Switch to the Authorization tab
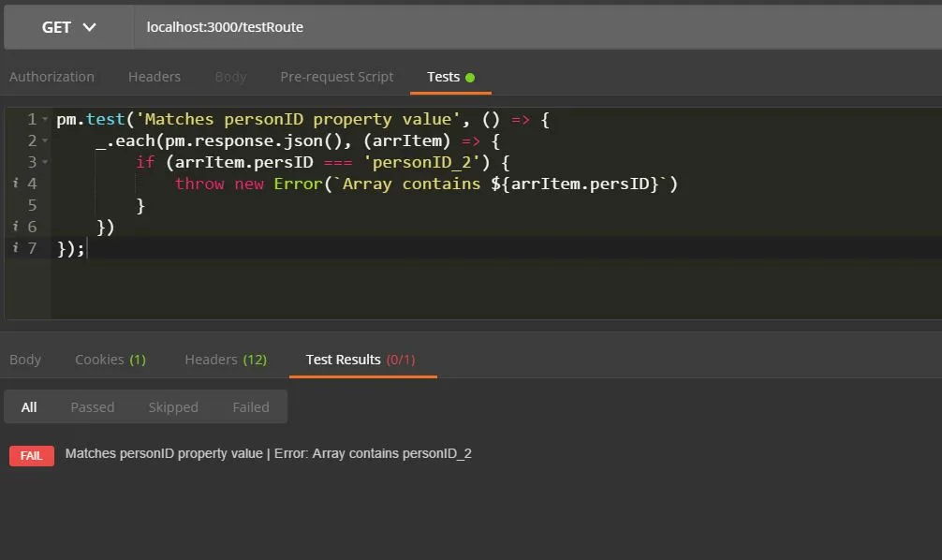The width and height of the screenshot is (942, 560). pos(52,77)
